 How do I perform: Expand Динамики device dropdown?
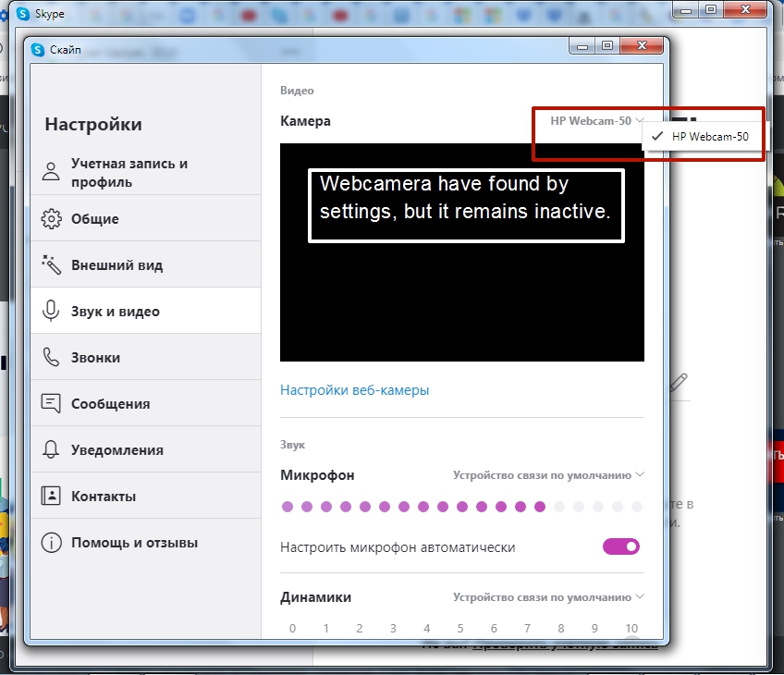coord(548,597)
